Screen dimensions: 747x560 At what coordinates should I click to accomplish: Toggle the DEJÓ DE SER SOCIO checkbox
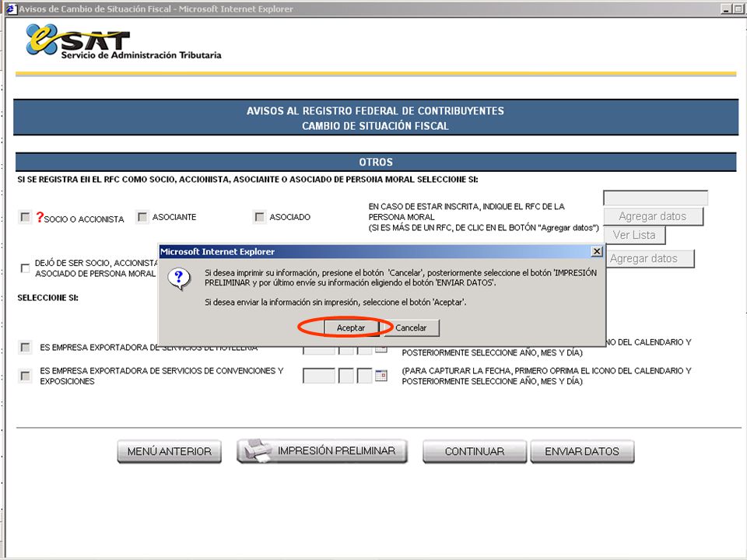[25, 268]
